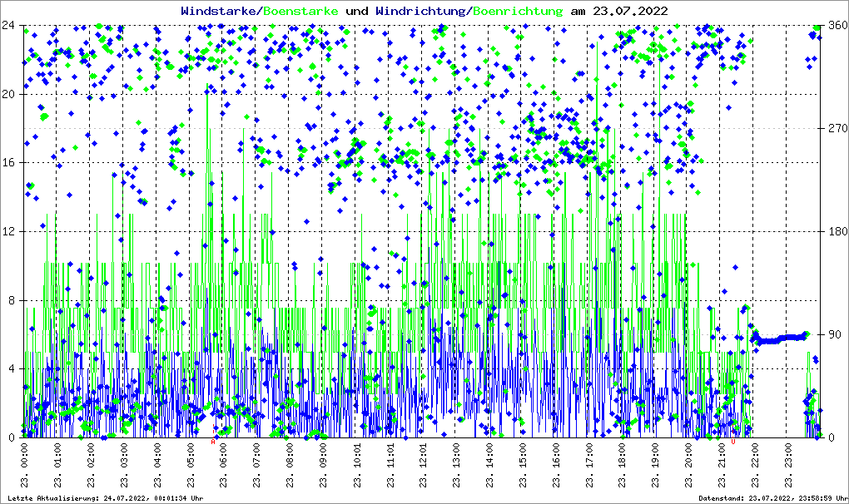This screenshot has width=849, height=504.
Task: Click the "23. 04:00" time axis label
Action: pyautogui.click(x=157, y=465)
